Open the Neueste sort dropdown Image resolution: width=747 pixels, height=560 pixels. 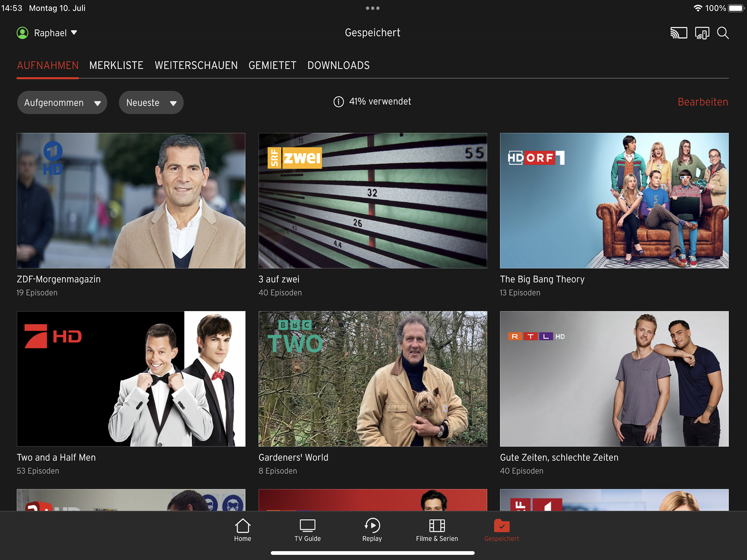pos(151,103)
